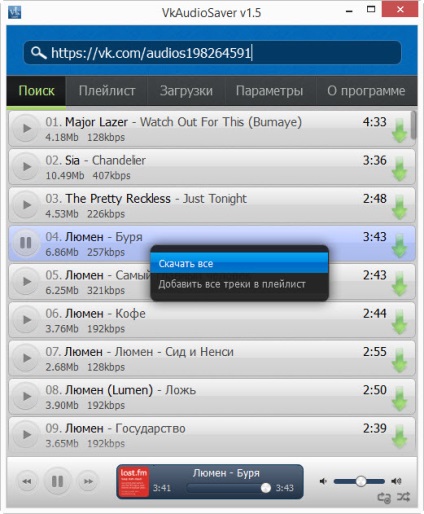Mute using the low-volume speaker icon
Viewport: 424px width, 514px height.
[323, 481]
